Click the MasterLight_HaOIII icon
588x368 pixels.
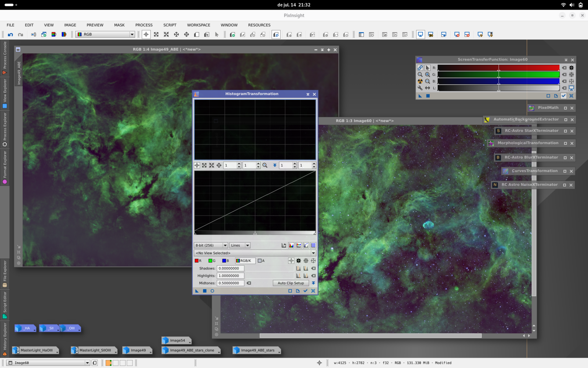tap(35, 350)
